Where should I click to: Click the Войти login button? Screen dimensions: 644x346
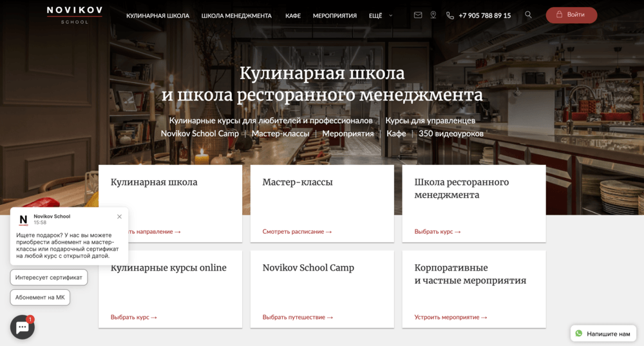[571, 15]
